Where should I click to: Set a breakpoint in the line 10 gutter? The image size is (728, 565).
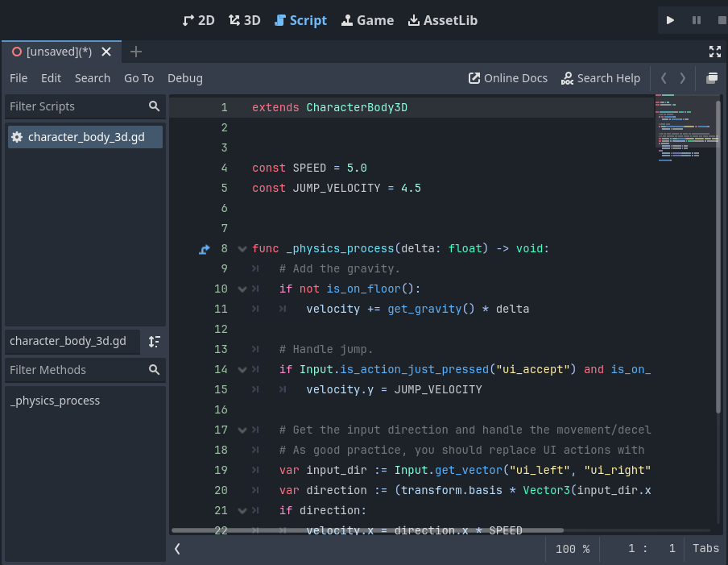205,289
